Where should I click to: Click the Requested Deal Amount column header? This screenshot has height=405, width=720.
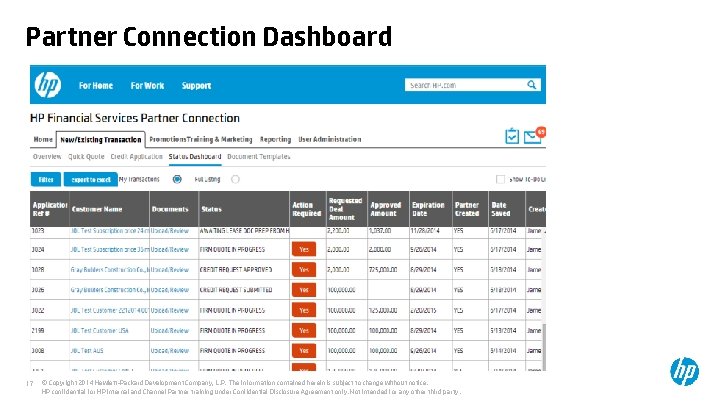(347, 209)
